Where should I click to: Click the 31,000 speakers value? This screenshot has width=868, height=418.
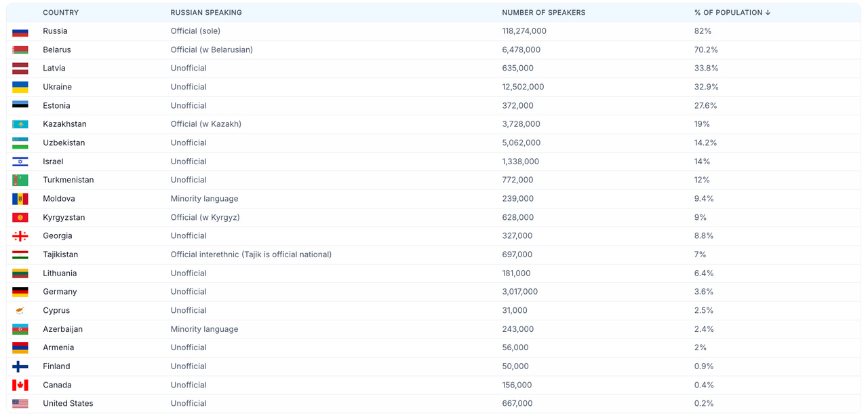pyautogui.click(x=515, y=311)
